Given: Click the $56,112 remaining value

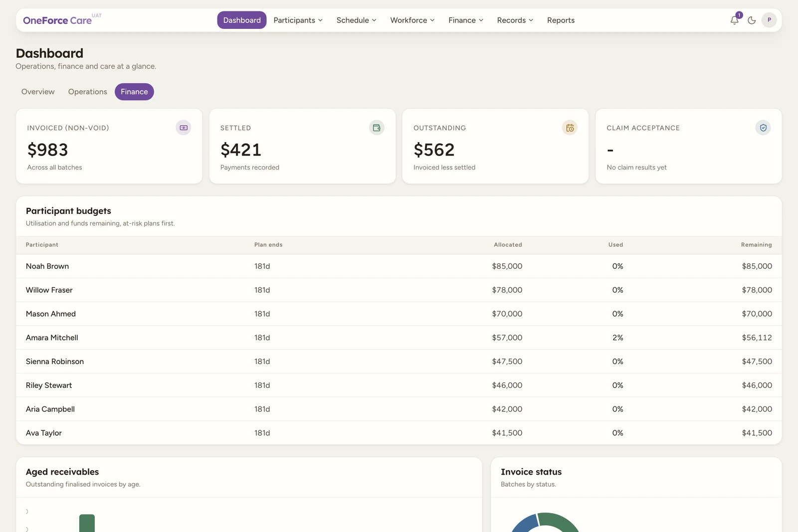Looking at the screenshot, I should click(x=757, y=338).
